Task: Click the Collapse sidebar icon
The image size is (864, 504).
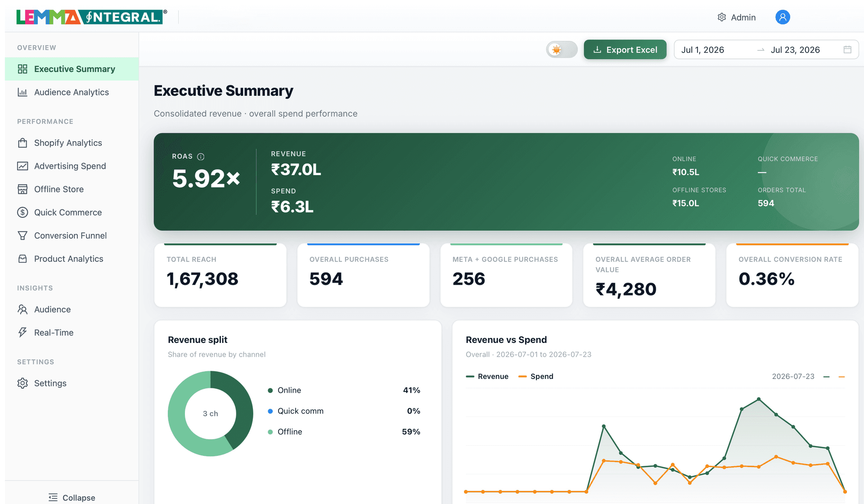Action: tap(53, 497)
